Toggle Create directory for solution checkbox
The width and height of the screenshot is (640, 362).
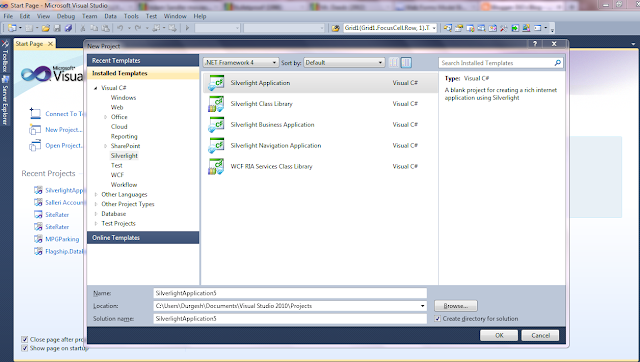[438, 319]
